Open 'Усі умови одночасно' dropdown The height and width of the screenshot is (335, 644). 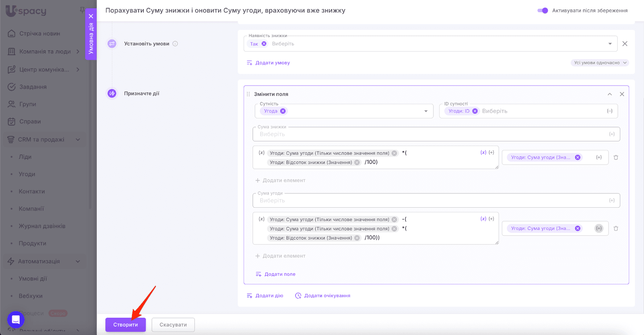(x=599, y=63)
